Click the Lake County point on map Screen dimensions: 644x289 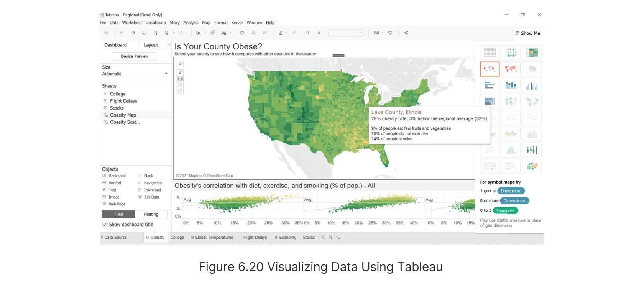tap(363, 102)
